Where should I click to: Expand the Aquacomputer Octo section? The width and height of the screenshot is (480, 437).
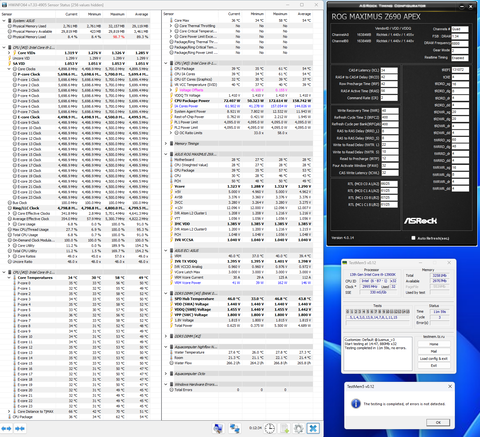[166, 374]
